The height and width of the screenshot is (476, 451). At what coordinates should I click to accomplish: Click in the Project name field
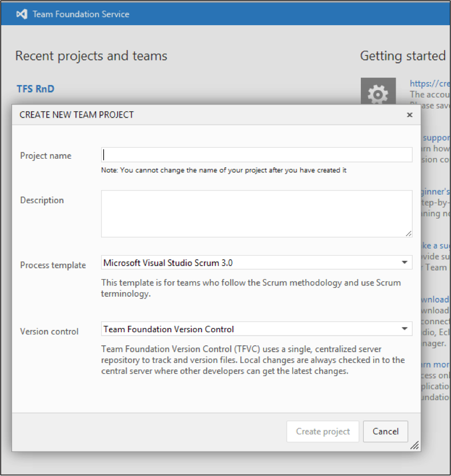pos(257,155)
